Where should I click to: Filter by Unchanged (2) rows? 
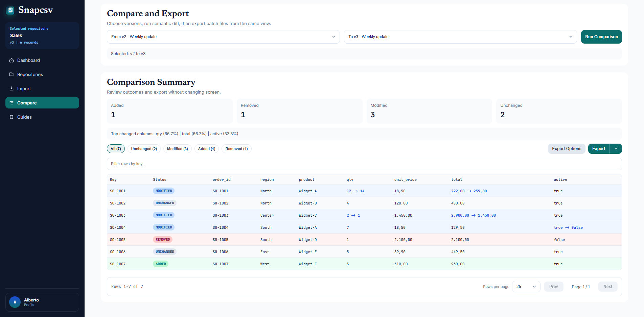point(144,149)
